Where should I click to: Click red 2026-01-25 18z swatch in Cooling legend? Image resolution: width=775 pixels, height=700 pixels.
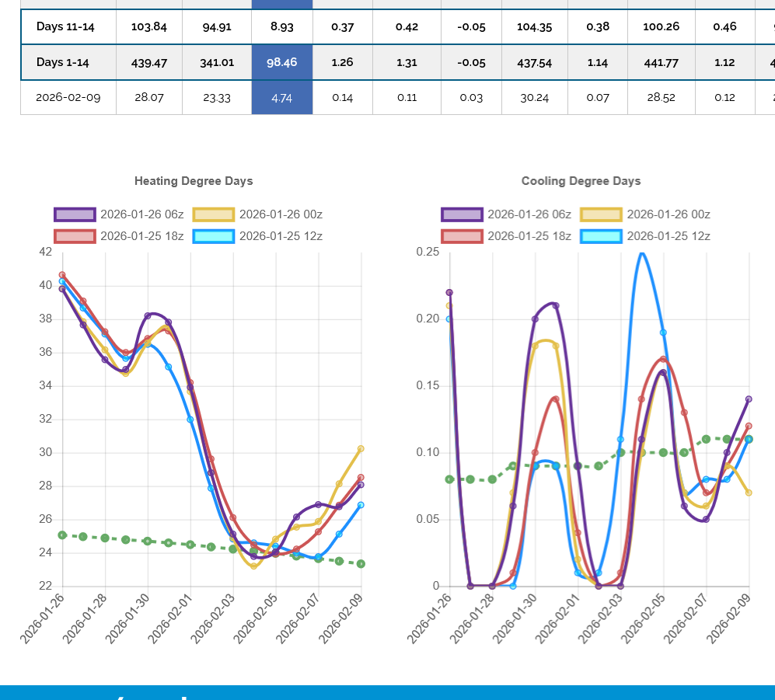463,236
